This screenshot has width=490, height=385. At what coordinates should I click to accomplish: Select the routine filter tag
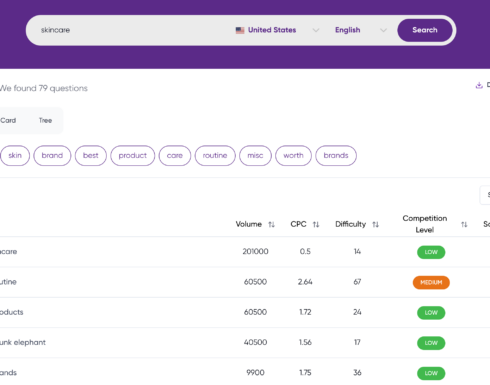click(x=215, y=155)
